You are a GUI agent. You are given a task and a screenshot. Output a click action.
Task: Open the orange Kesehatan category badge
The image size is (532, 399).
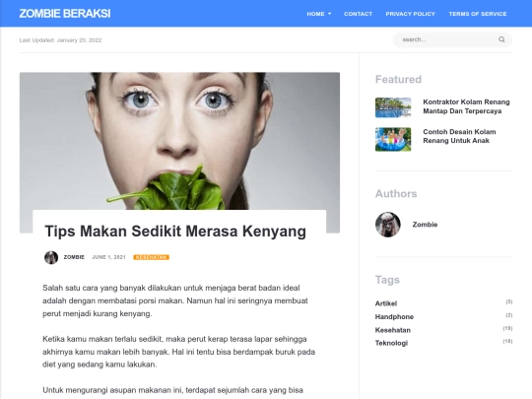pyautogui.click(x=151, y=257)
